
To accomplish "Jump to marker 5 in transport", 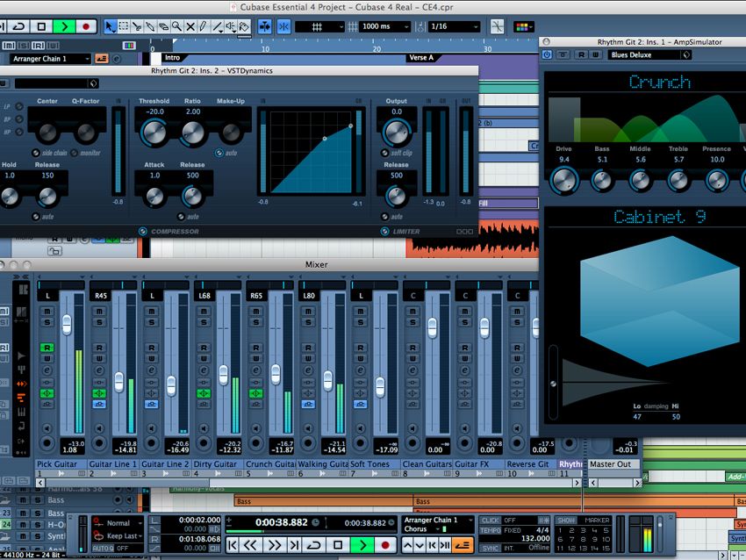I will (x=606, y=530).
